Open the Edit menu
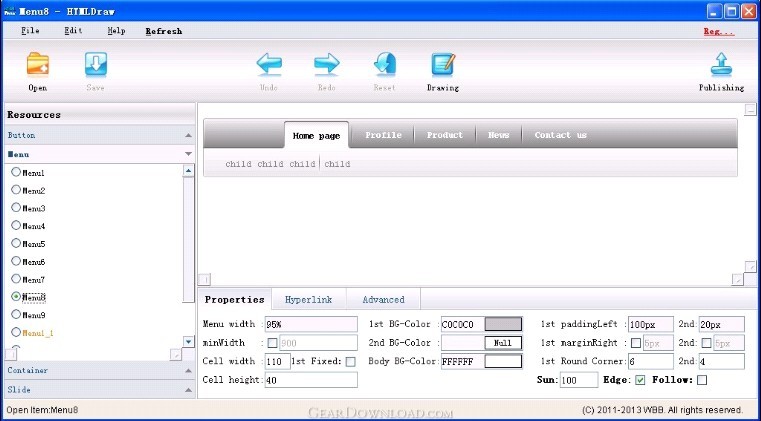 [73, 31]
